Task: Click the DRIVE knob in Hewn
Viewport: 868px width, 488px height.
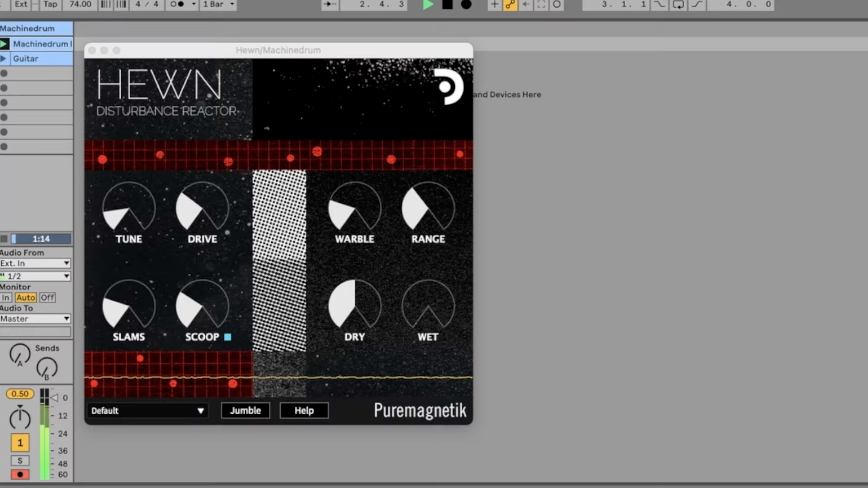Action: (x=202, y=208)
